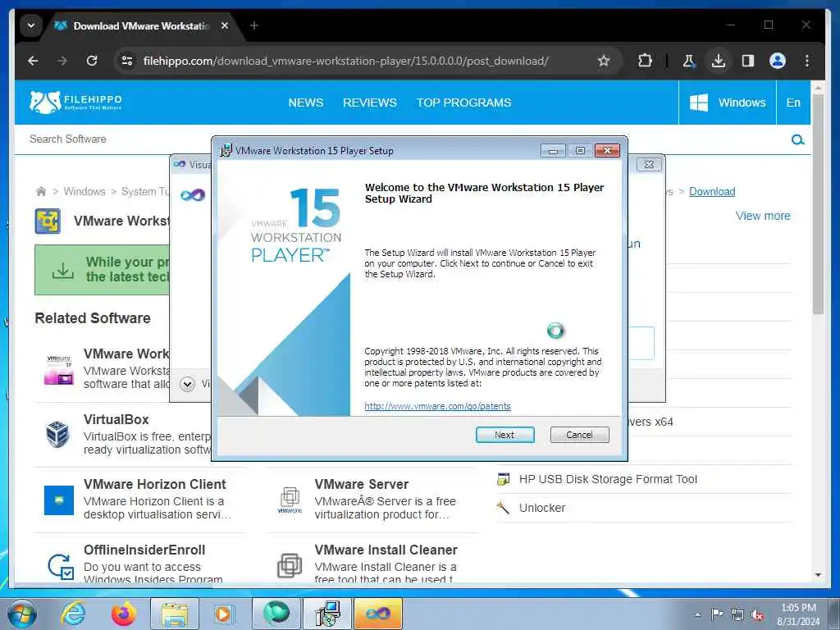
Task: Open Chrome three-dot menu
Action: click(x=807, y=61)
